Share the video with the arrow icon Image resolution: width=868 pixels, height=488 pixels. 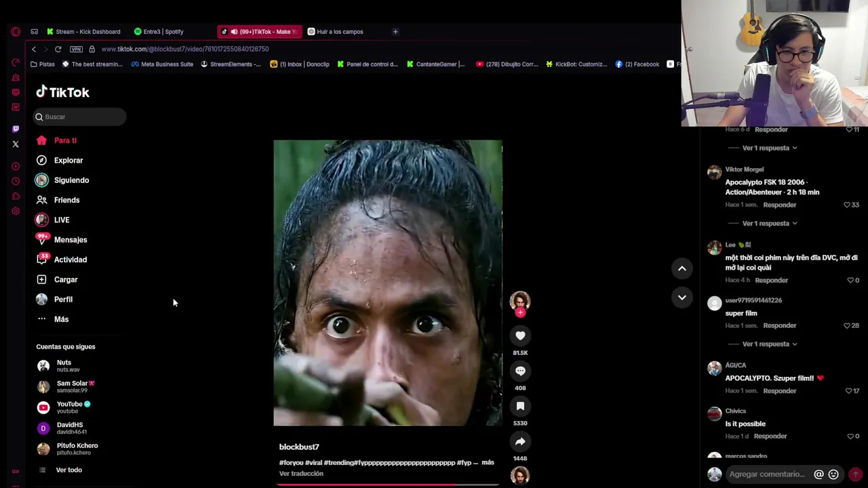point(520,441)
